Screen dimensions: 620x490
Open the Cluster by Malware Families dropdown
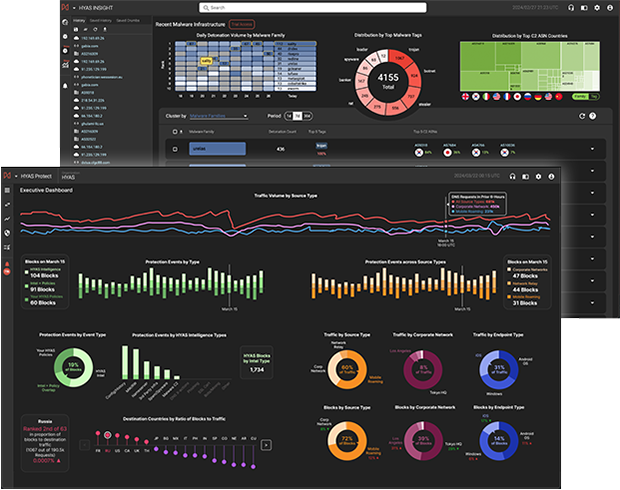219,116
